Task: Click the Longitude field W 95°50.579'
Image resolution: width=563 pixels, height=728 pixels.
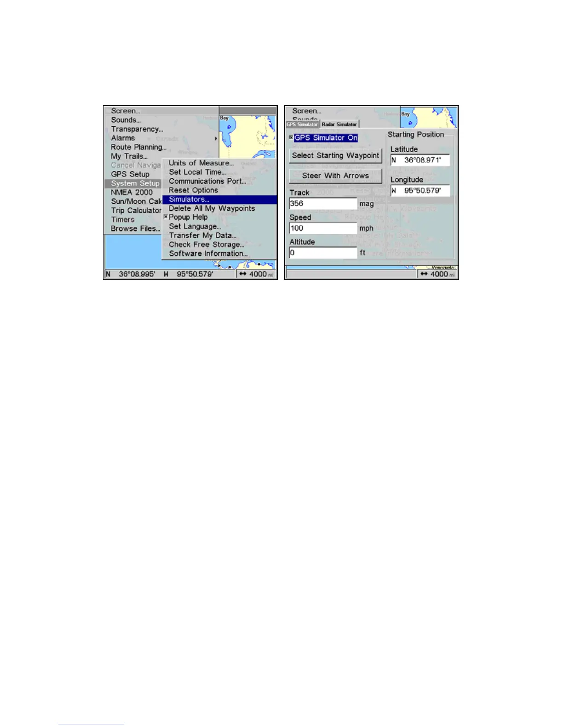Action: click(420, 191)
